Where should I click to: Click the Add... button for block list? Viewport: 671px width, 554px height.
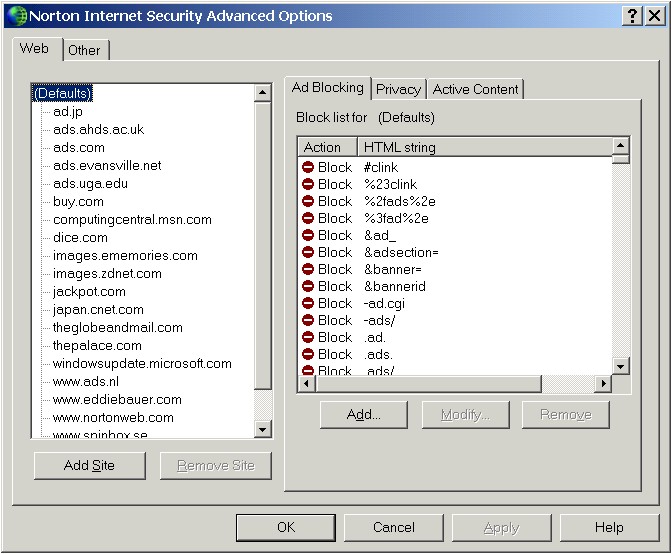(x=364, y=415)
